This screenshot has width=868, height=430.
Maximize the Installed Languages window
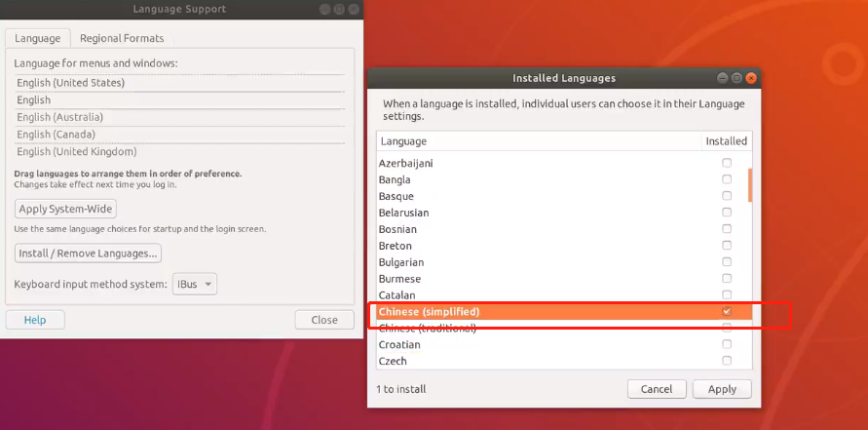click(x=736, y=78)
